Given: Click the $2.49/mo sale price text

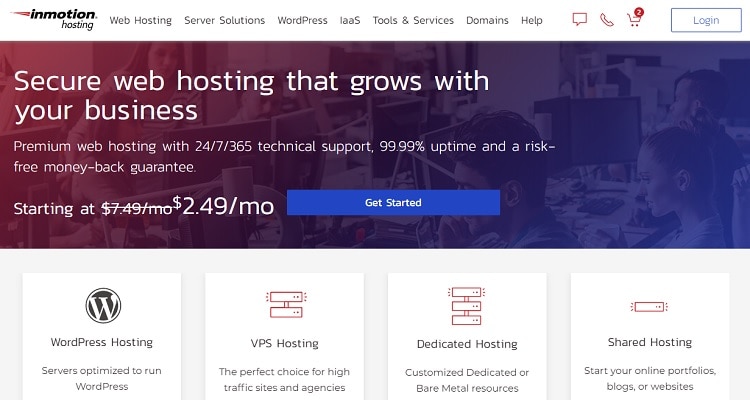Looking at the screenshot, I should tap(223, 206).
